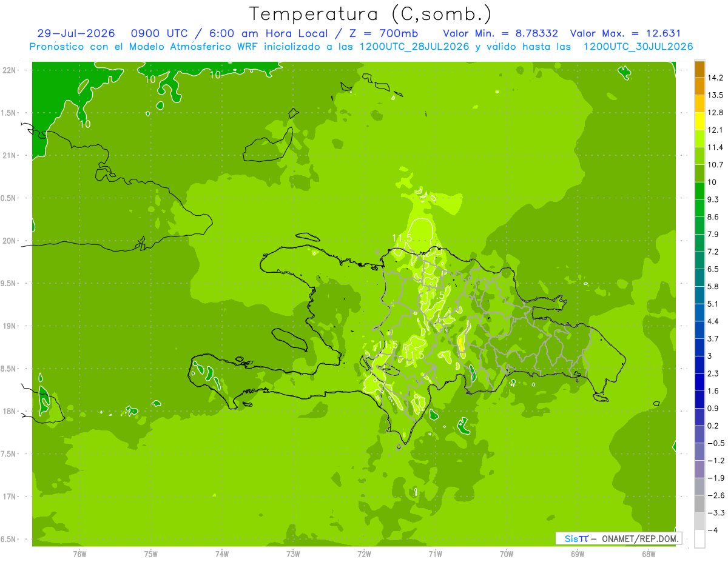Pick the yellow swatch between 12.8 and 12.1
728x562 pixels.
(x=699, y=121)
